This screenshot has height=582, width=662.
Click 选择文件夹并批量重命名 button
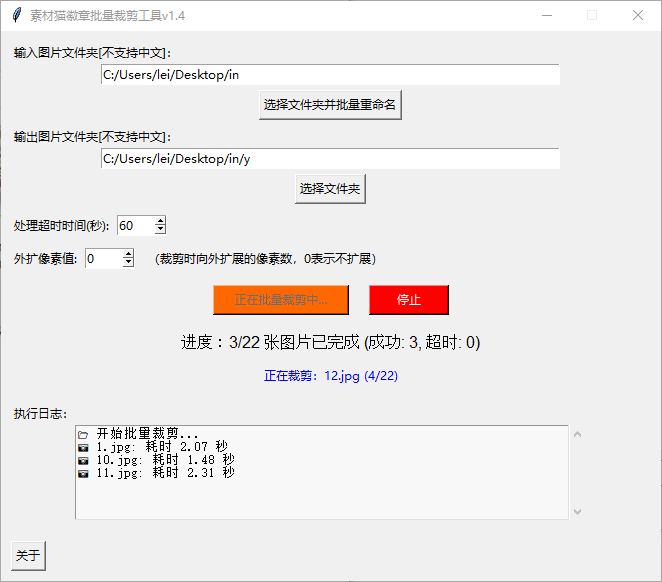pos(330,105)
